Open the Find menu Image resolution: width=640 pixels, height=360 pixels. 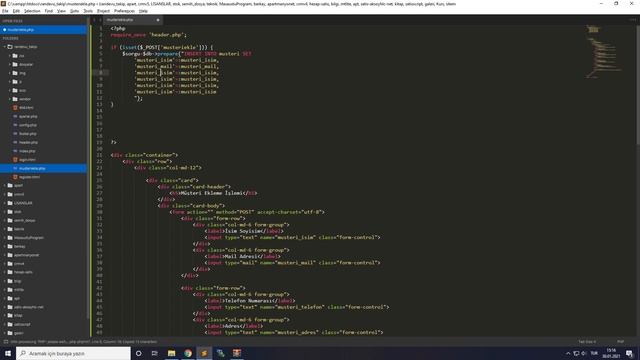pyautogui.click(x=49, y=11)
